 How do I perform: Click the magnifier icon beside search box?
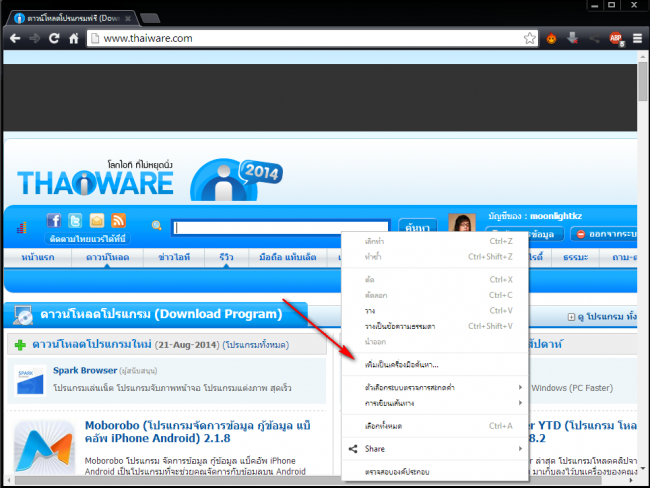pyautogui.click(x=156, y=226)
